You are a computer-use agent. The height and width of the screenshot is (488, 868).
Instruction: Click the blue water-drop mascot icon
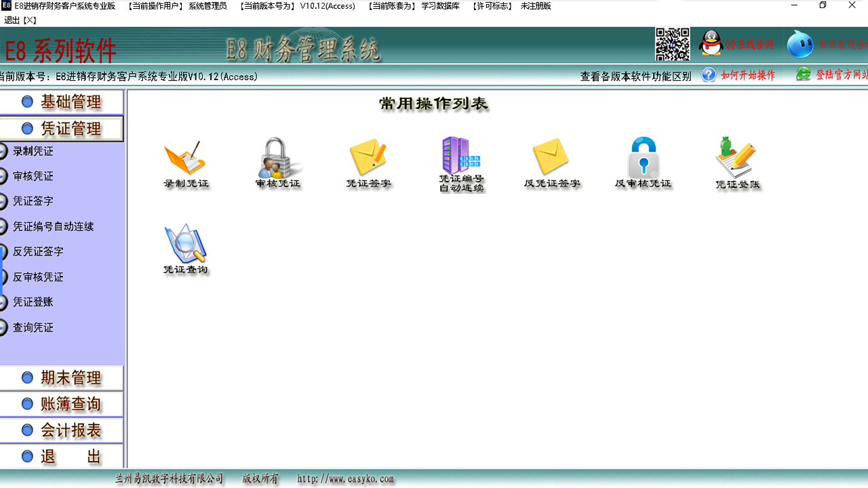800,45
